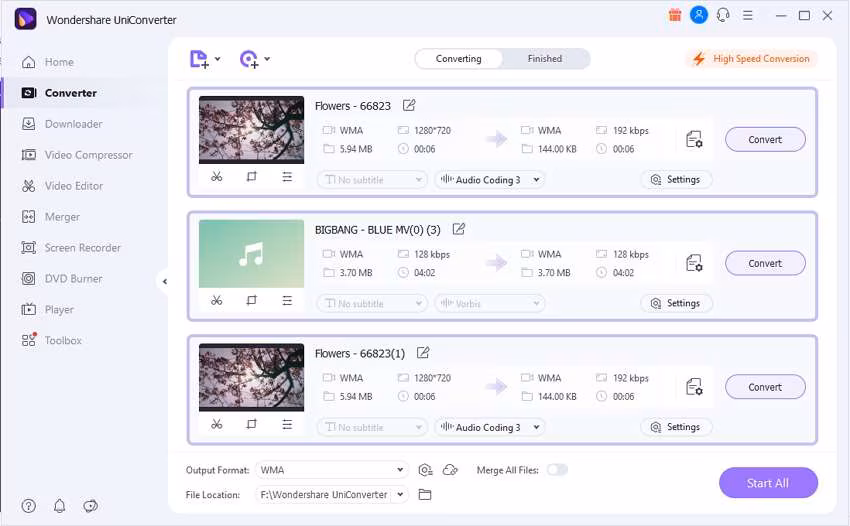
Task: Open the Output Format WMA dropdown
Action: pos(331,470)
